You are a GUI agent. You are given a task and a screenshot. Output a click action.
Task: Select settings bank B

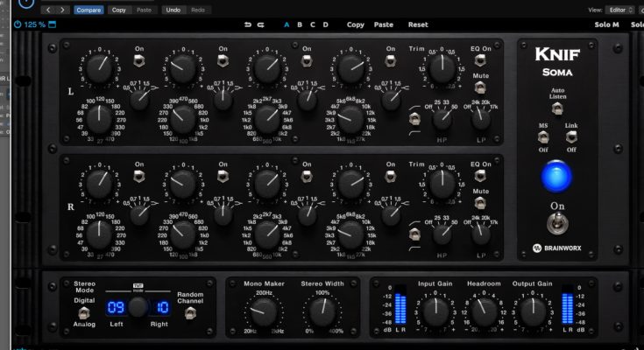[299, 24]
